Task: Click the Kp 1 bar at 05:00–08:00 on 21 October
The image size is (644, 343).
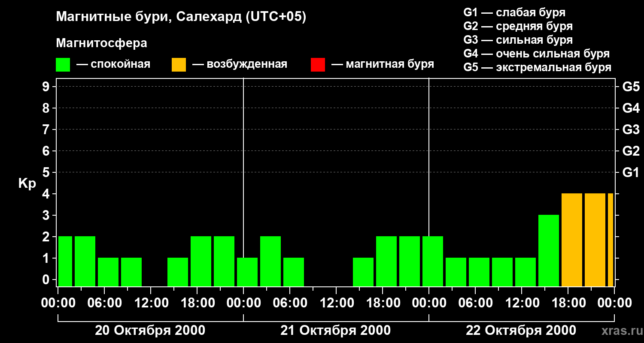Action: point(294,272)
